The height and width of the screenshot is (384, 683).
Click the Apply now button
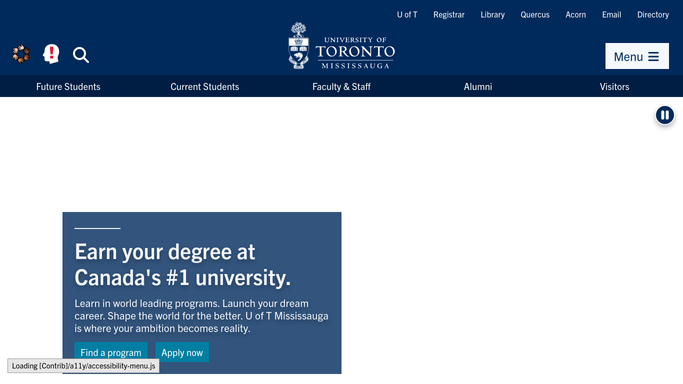coord(182,352)
